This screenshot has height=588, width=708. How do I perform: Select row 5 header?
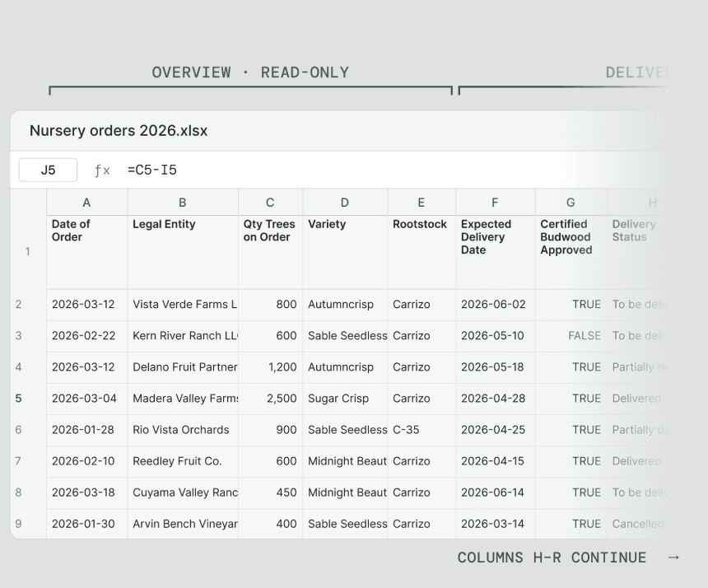pos(28,399)
